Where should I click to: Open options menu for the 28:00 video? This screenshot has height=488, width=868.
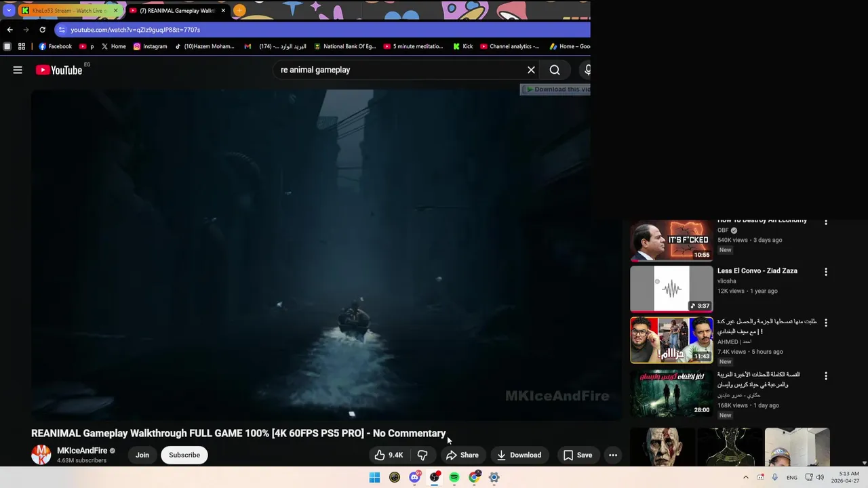pyautogui.click(x=825, y=375)
